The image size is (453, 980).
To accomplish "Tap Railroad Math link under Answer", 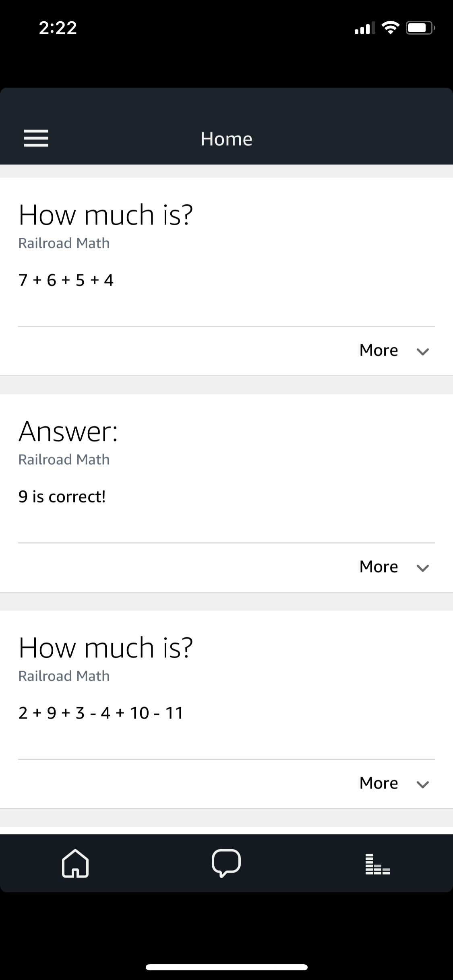I will pos(64,459).
